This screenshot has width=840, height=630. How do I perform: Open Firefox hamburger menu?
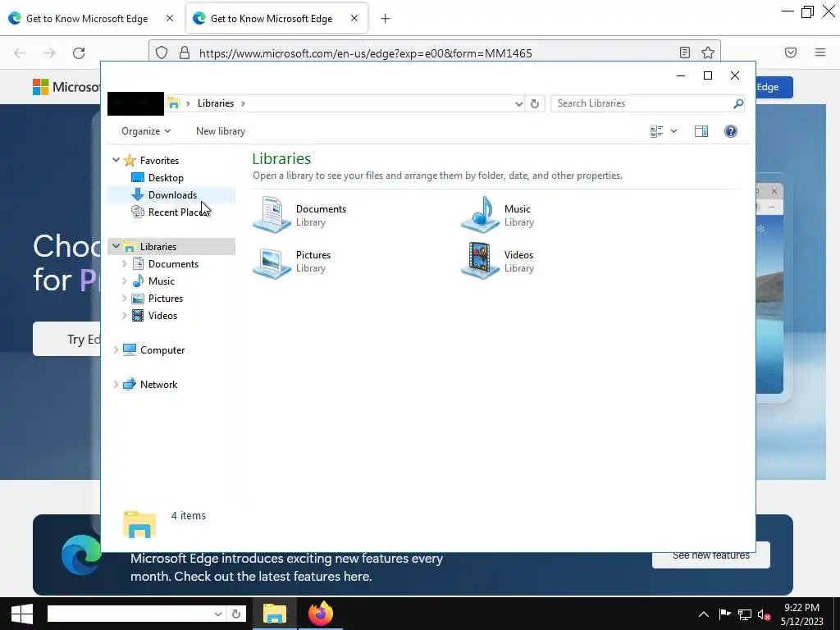pos(820,52)
